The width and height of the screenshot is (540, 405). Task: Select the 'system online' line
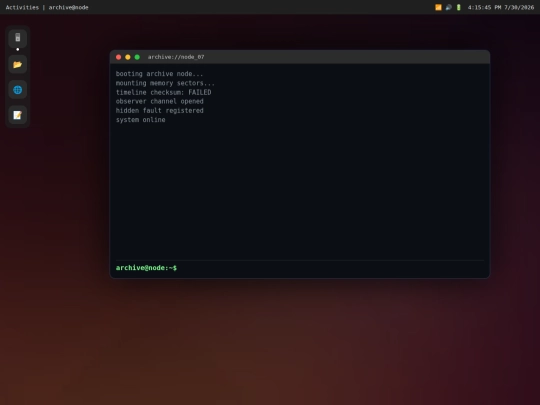click(x=141, y=120)
